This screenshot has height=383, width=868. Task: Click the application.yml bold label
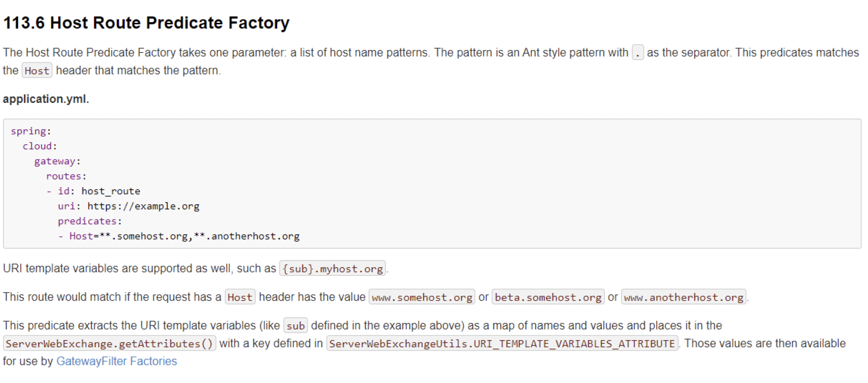(46, 99)
